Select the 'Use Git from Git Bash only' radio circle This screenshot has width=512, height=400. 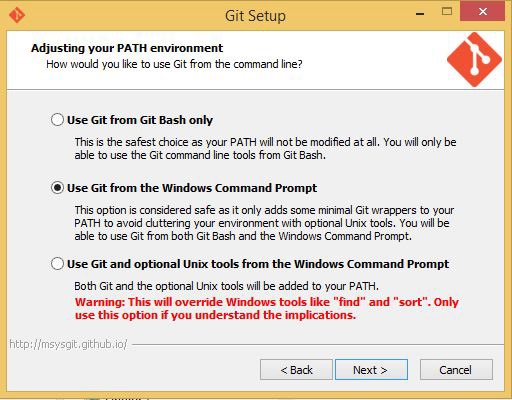pyautogui.click(x=57, y=119)
